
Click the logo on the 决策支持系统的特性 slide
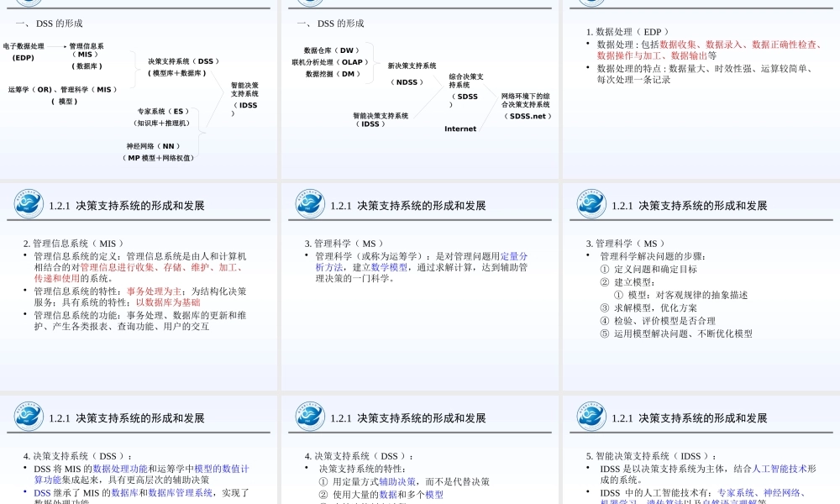(x=310, y=416)
